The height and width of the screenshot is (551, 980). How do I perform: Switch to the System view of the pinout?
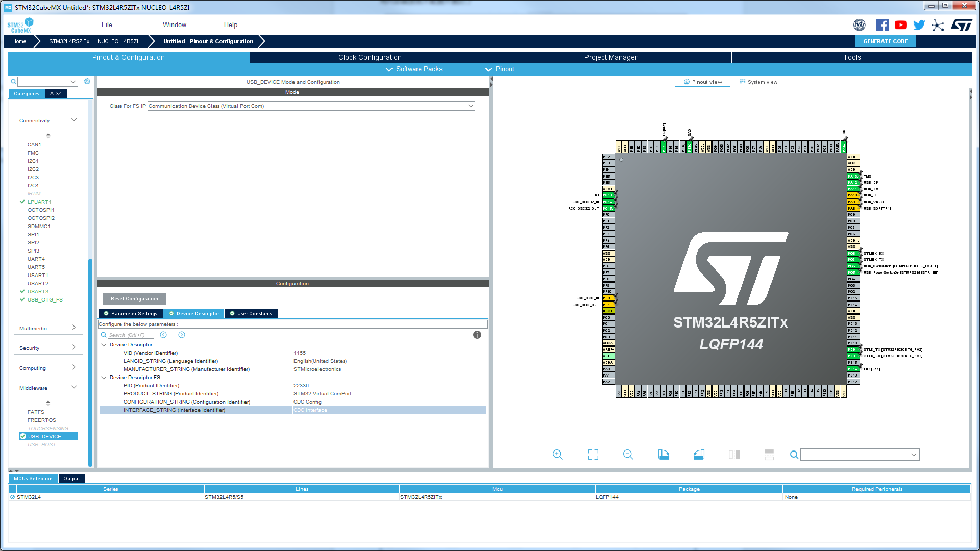759,82
